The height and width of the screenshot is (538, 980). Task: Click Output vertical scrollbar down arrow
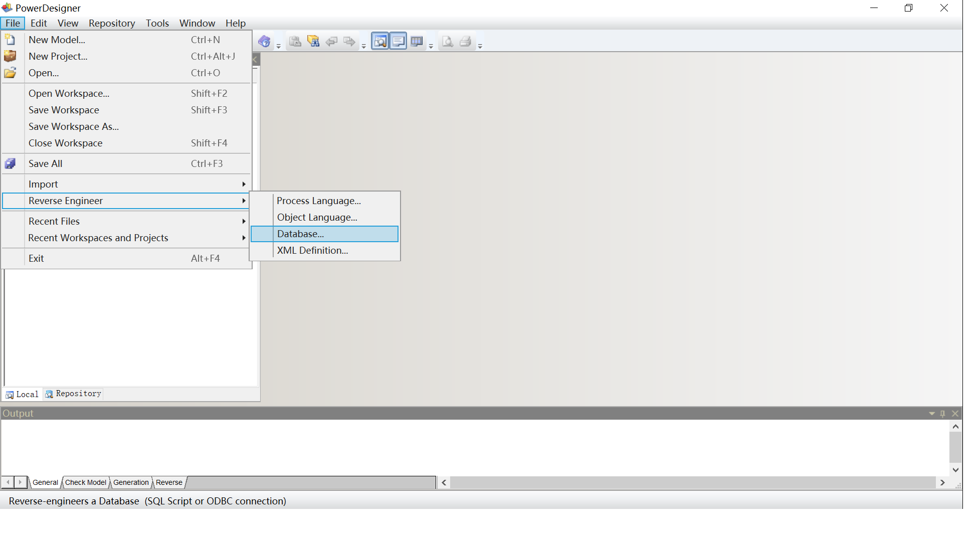(x=955, y=470)
